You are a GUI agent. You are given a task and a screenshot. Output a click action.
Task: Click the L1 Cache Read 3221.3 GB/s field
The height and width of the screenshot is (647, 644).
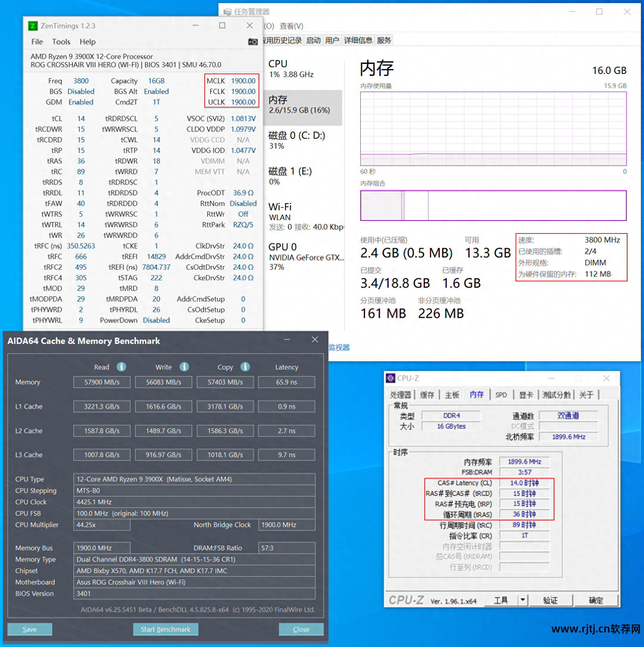coord(102,406)
